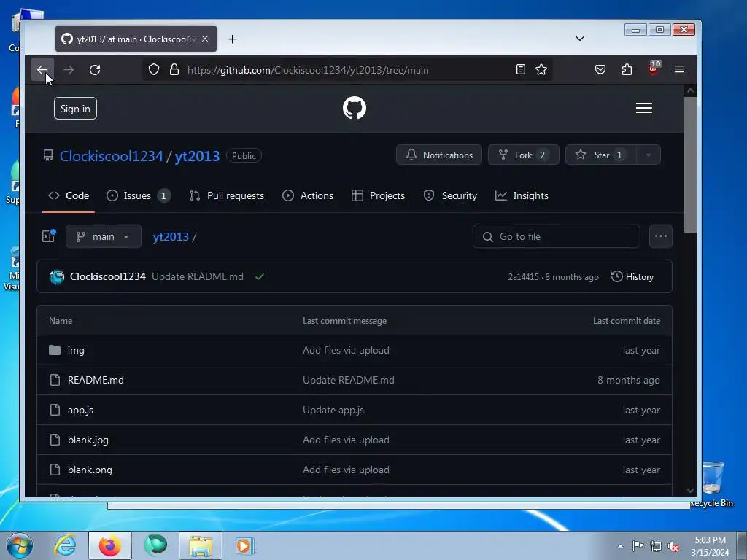Click the green commit status checkmark
This screenshot has height=560, width=747.
[x=260, y=276]
